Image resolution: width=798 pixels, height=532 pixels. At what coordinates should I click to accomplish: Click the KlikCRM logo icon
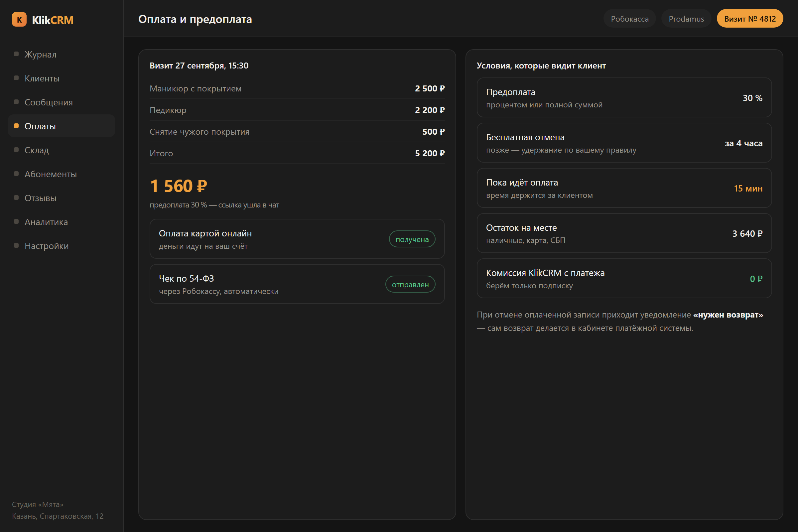(x=19, y=19)
